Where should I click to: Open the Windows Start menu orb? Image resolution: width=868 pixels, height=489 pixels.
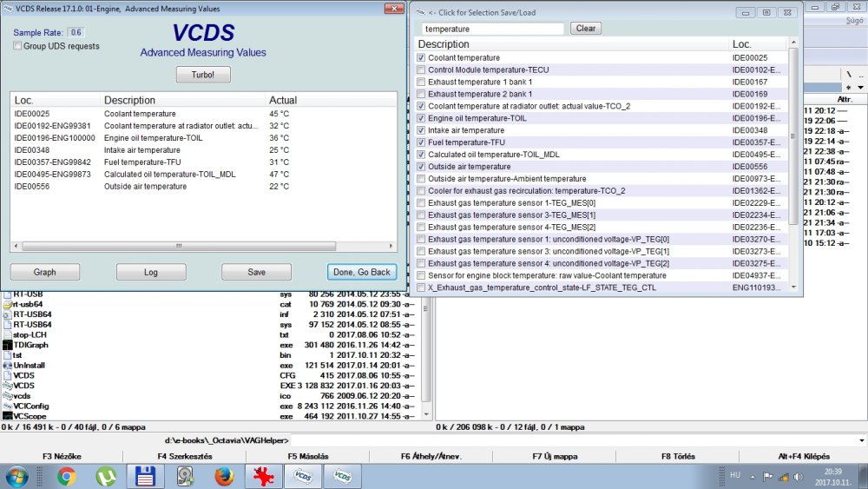[17, 476]
